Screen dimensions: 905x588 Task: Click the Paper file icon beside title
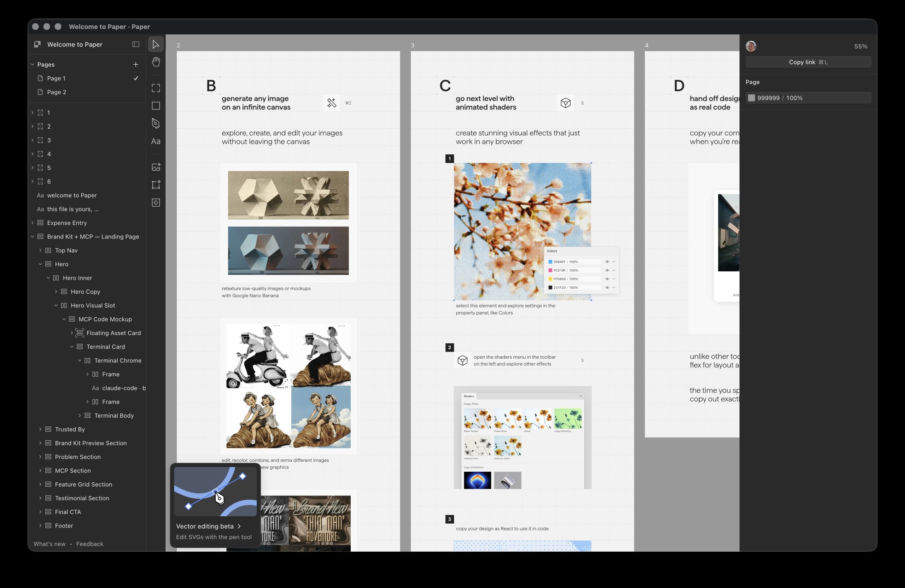(37, 45)
